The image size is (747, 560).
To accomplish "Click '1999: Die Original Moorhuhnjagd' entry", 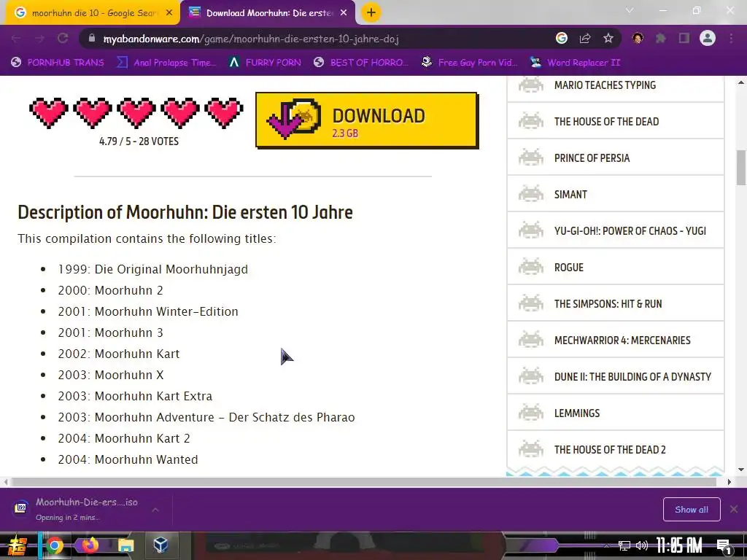I will tap(153, 269).
